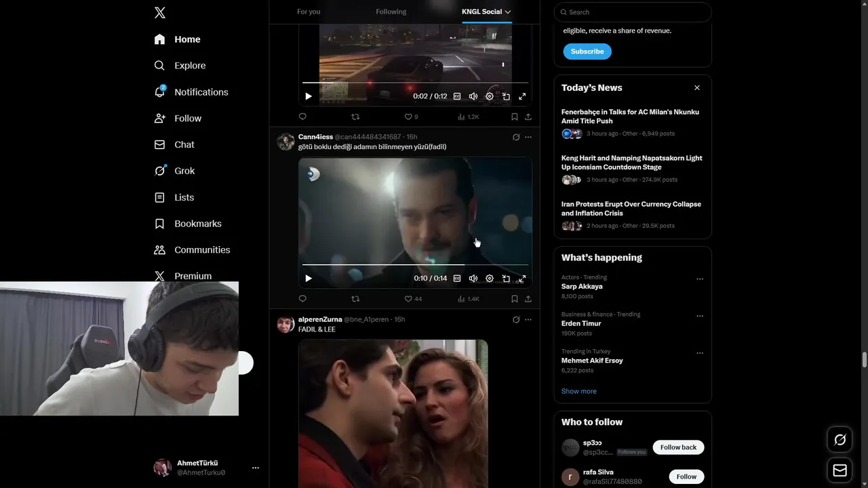Open the Grok floating button

click(x=840, y=440)
